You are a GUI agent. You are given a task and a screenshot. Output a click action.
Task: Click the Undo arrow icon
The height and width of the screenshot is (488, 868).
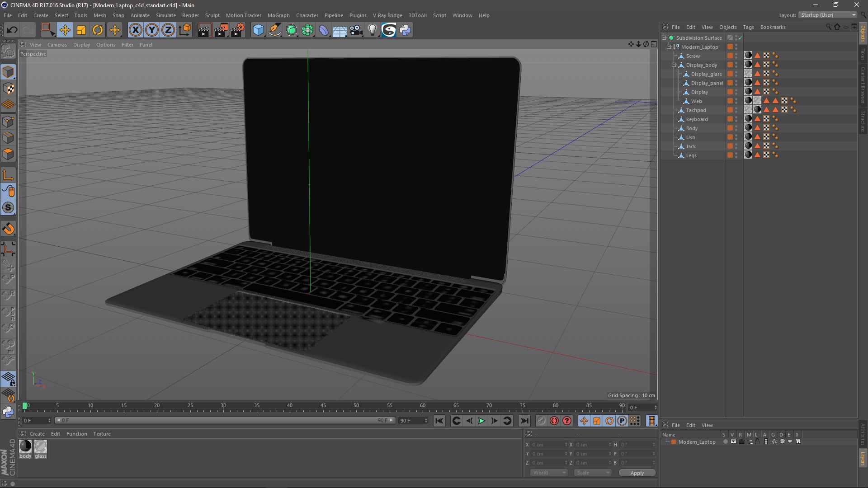tap(12, 30)
